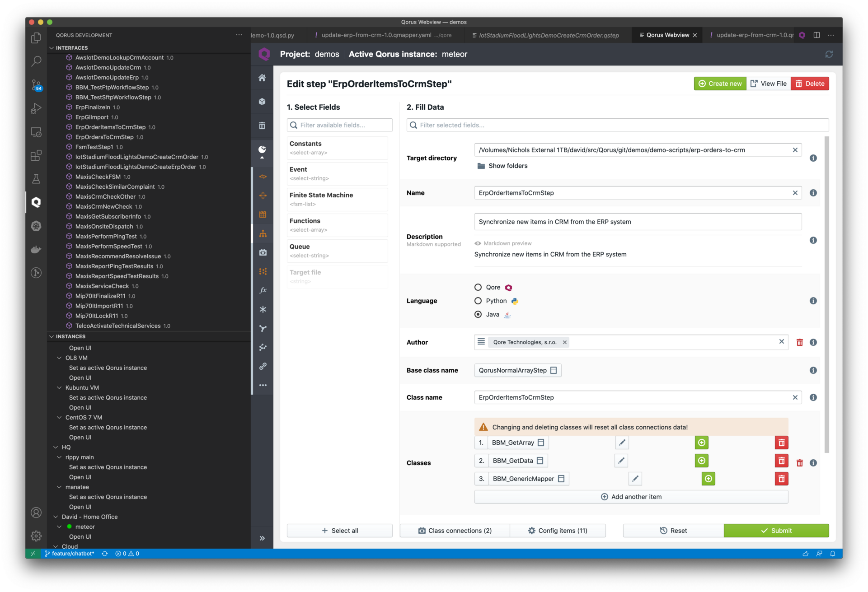Viewport: 868px width, 592px height.
Task: Add the Finite State Machine field
Action: [x=337, y=199]
